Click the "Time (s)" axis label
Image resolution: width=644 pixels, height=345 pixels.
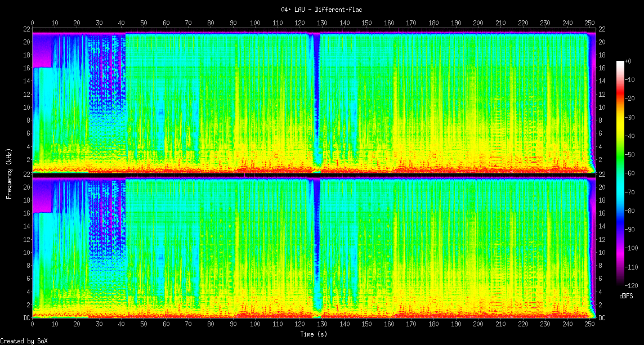click(314, 334)
